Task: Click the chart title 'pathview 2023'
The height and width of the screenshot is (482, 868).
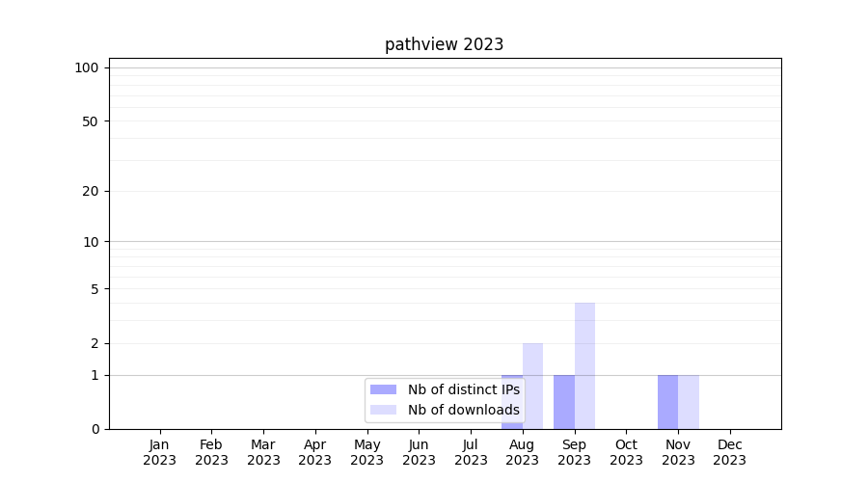Action: point(444,44)
